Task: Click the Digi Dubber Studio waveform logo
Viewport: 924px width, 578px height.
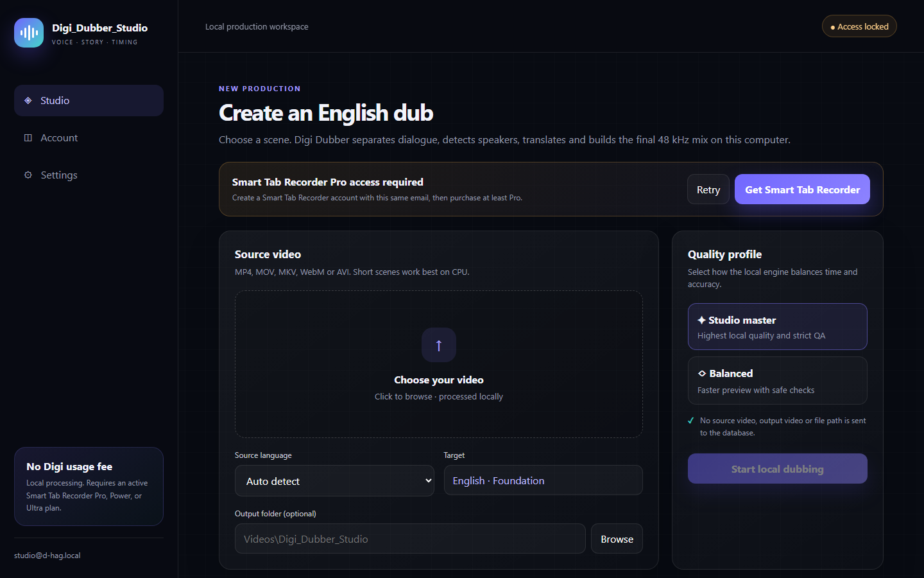Action: coord(29,33)
